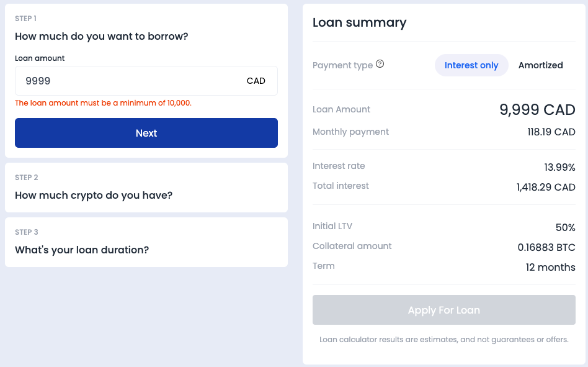
Task: Click the Apply For Loan button
Action: (x=443, y=310)
